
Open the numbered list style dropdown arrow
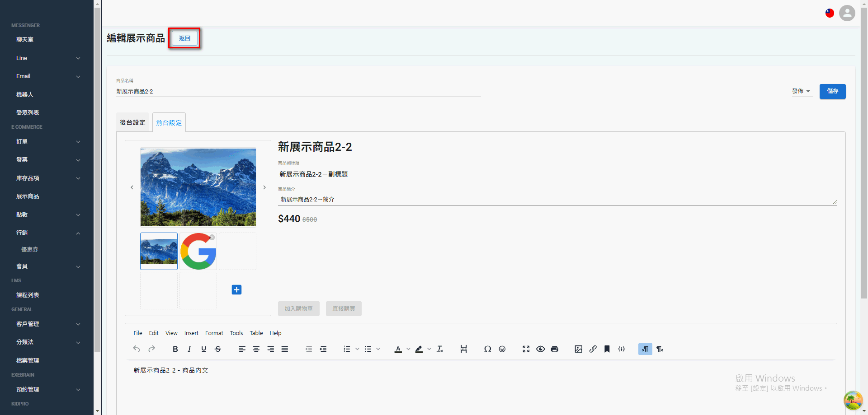357,349
